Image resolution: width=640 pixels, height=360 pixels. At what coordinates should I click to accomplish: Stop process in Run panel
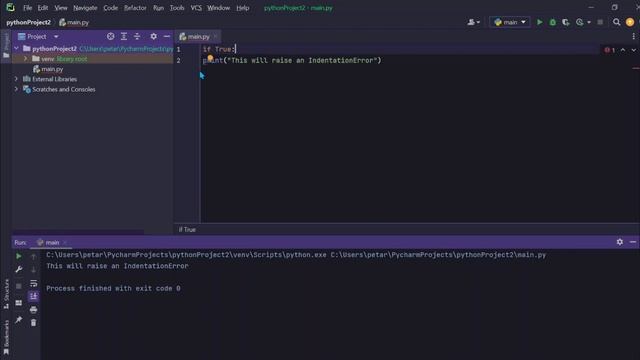pyautogui.click(x=19, y=286)
